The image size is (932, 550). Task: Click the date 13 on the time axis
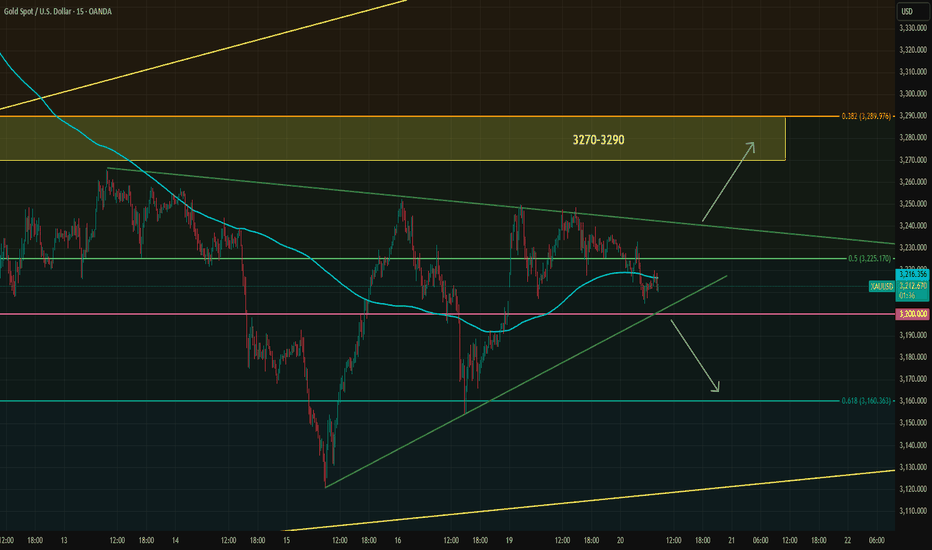tap(64, 540)
